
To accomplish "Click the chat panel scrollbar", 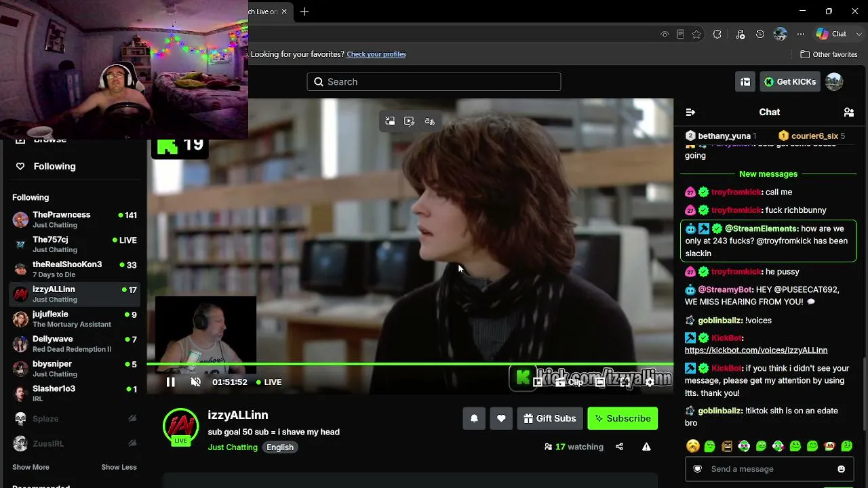I will [865, 394].
